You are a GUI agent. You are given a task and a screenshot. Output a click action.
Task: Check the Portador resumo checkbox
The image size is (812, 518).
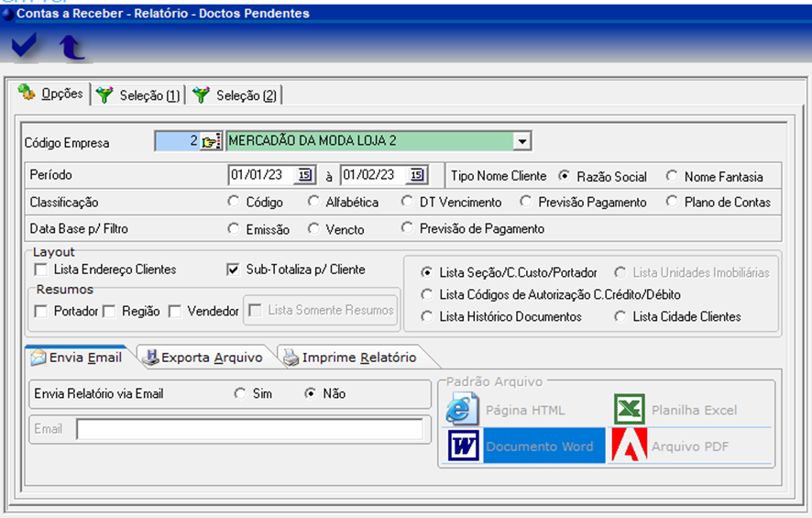coord(40,312)
